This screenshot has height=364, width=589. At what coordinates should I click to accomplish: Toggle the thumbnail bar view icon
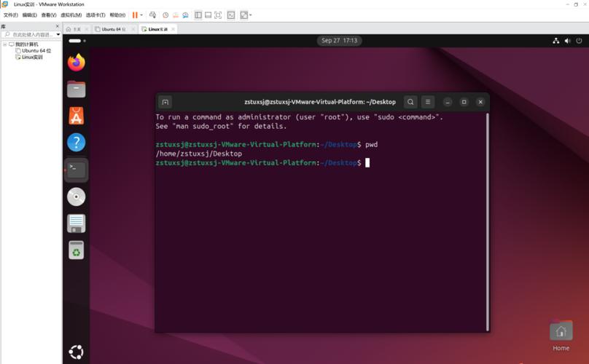[x=208, y=15]
